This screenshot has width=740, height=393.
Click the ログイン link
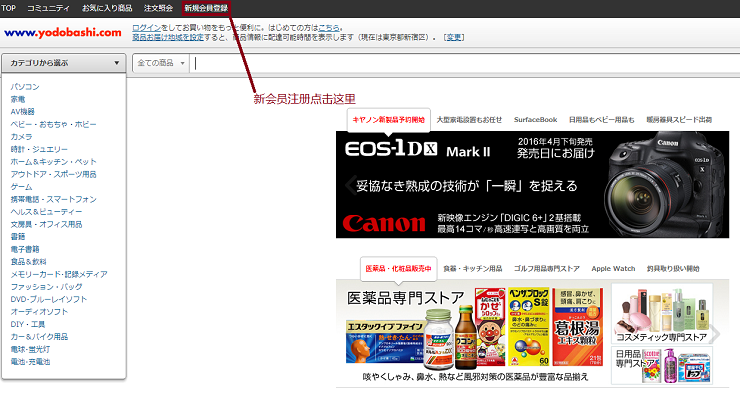pyautogui.click(x=146, y=28)
